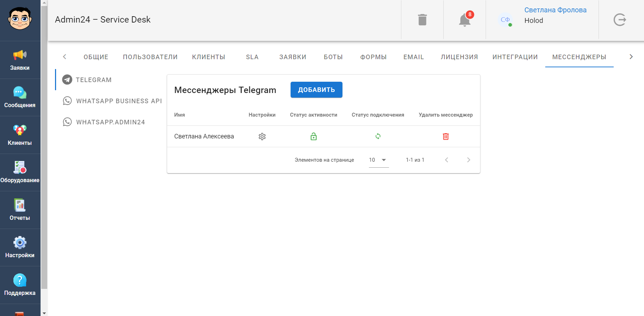The width and height of the screenshot is (644, 316).
Task: Toggle activity status lock icon
Action: [314, 136]
